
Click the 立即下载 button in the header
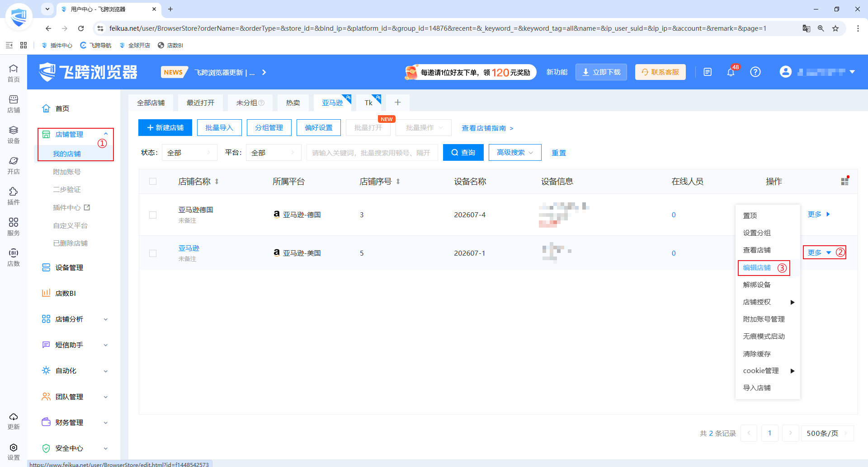pos(601,72)
